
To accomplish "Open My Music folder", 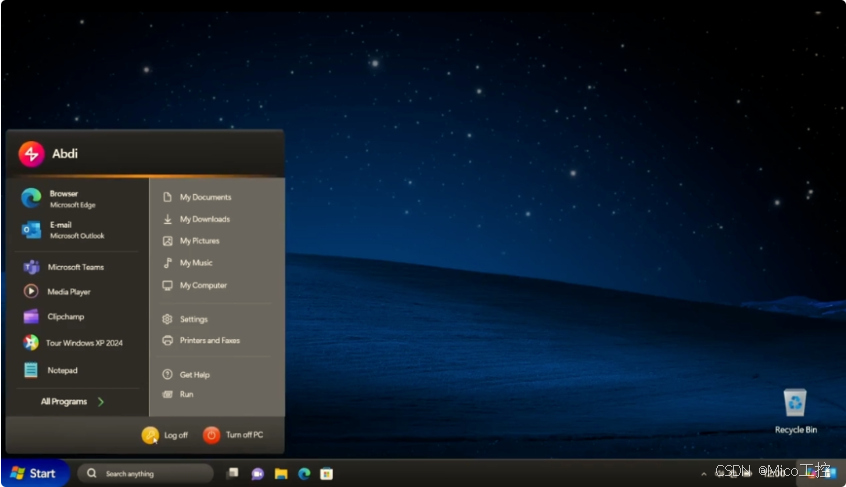I will (188, 263).
